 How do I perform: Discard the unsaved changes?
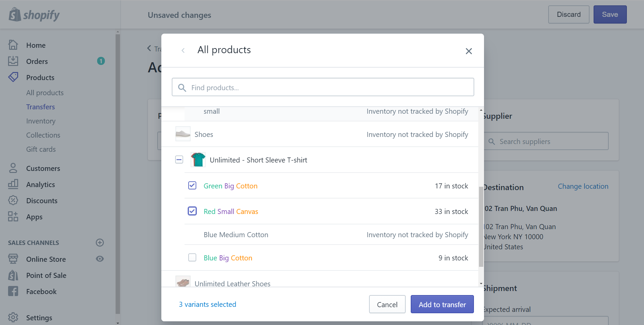coord(569,14)
